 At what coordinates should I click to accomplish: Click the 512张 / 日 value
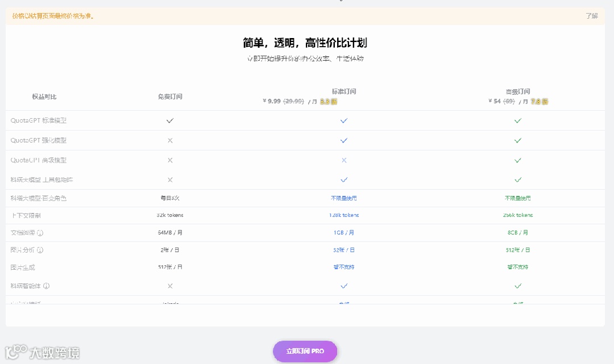518,250
